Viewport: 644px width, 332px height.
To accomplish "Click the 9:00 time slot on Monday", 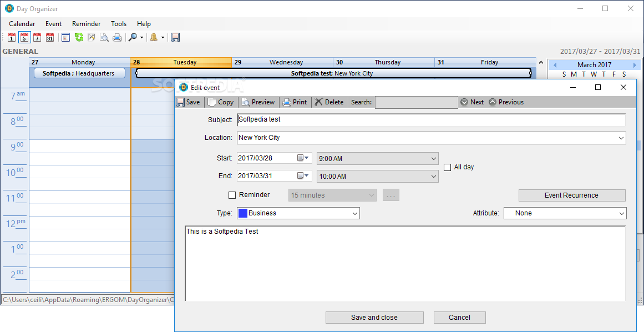I will coord(80,146).
